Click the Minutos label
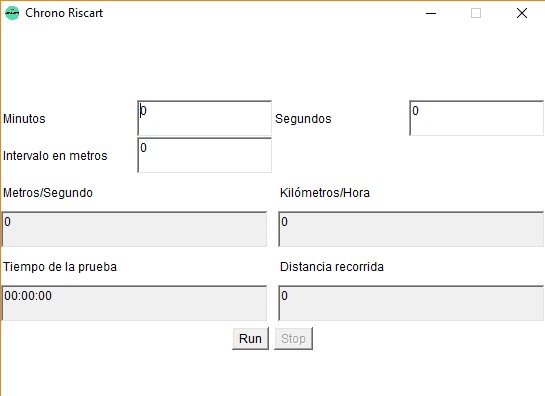Screen dimensions: 545x396 coord(24,119)
